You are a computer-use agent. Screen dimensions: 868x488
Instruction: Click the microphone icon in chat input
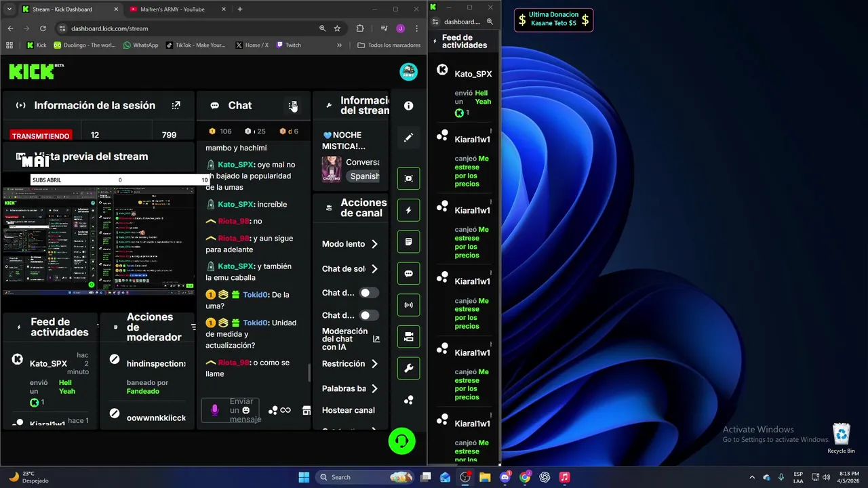click(x=215, y=410)
